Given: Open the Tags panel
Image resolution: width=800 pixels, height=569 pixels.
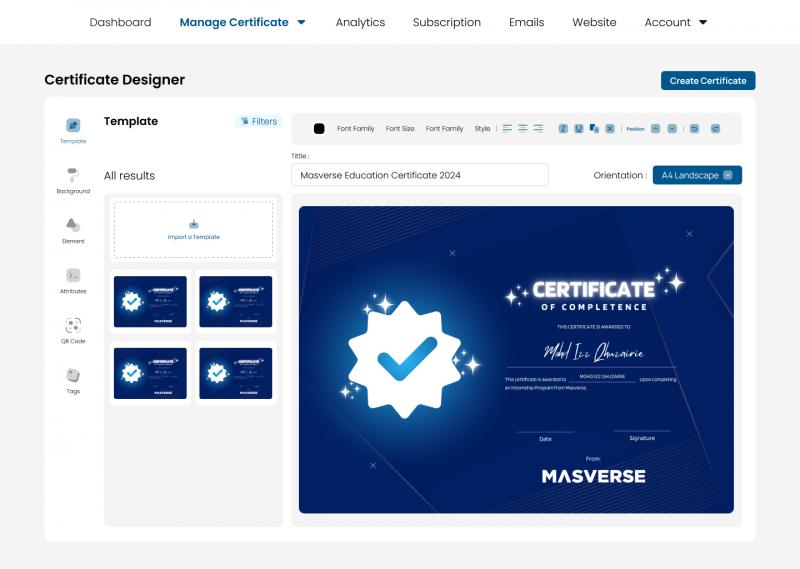Looking at the screenshot, I should click(73, 376).
